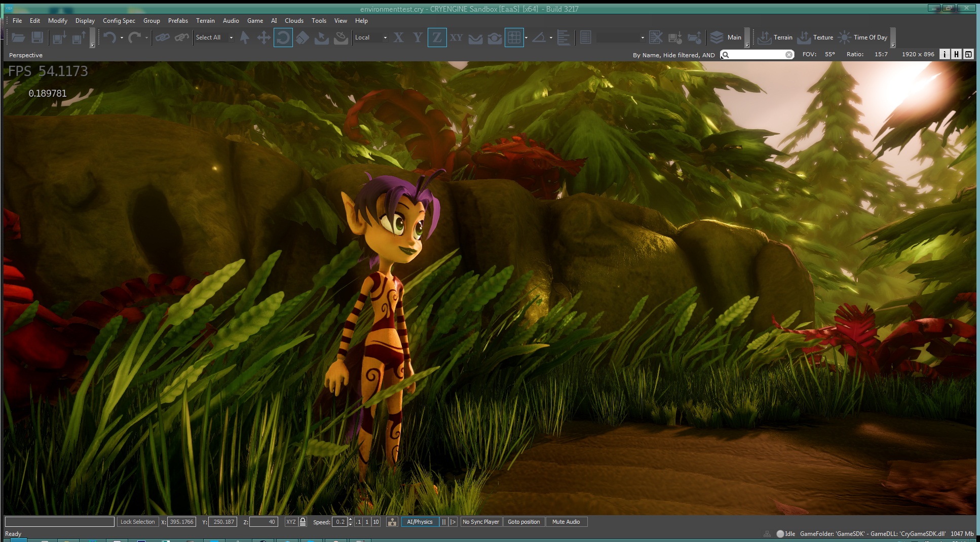This screenshot has width=980, height=542.
Task: Expand the undo history dropdown arrow
Action: pos(122,38)
